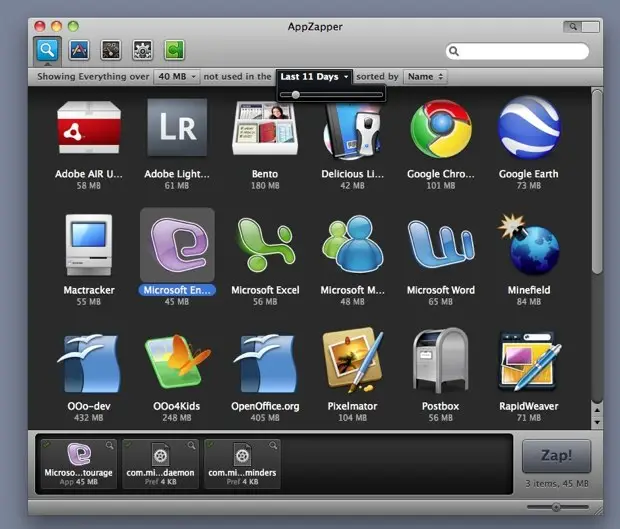Select the OOo-dev app icon
The height and width of the screenshot is (529, 620).
tap(89, 364)
